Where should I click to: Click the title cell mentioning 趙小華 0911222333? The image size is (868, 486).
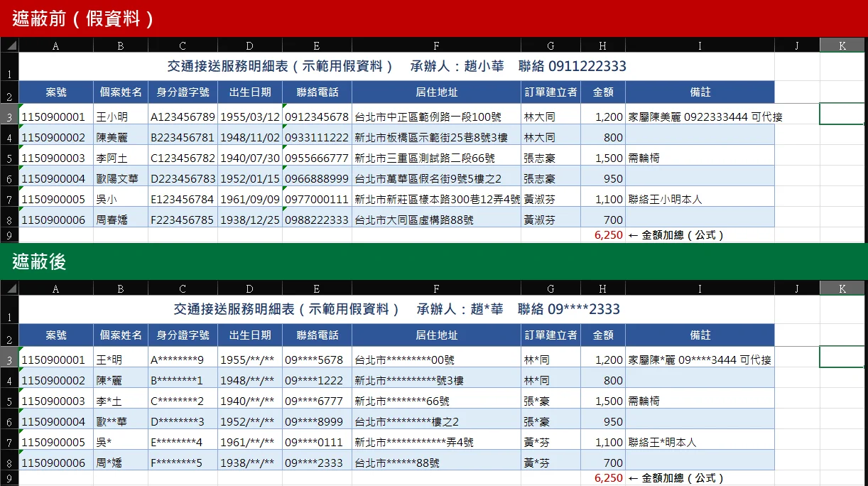coord(396,67)
